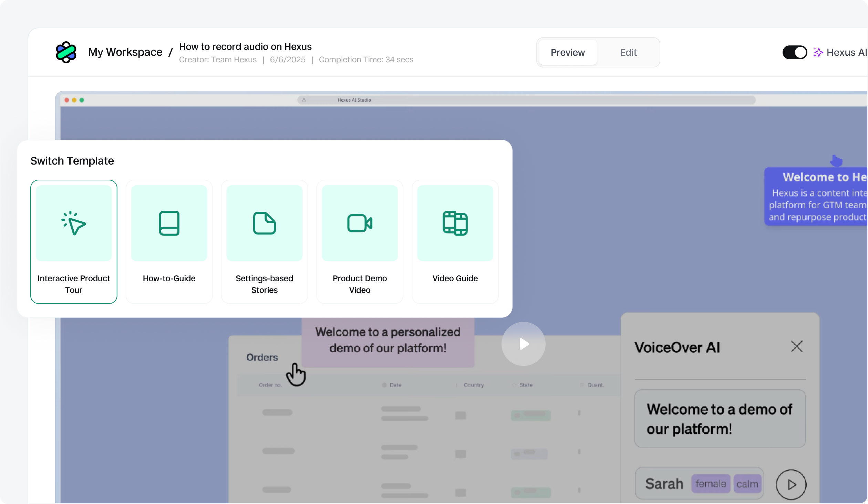Click the 'How to record audio on Hexus' title
This screenshot has width=868, height=504.
pos(245,46)
